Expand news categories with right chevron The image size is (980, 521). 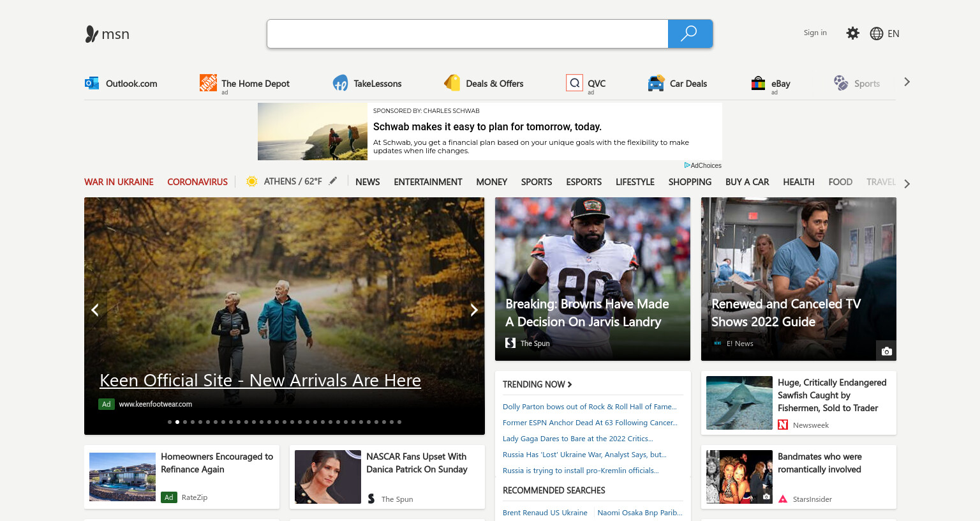coord(907,184)
